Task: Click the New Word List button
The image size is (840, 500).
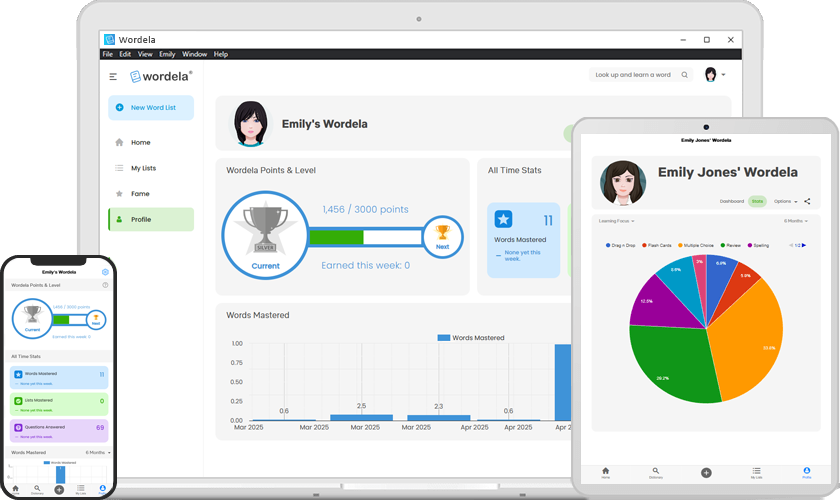Action: (151, 108)
